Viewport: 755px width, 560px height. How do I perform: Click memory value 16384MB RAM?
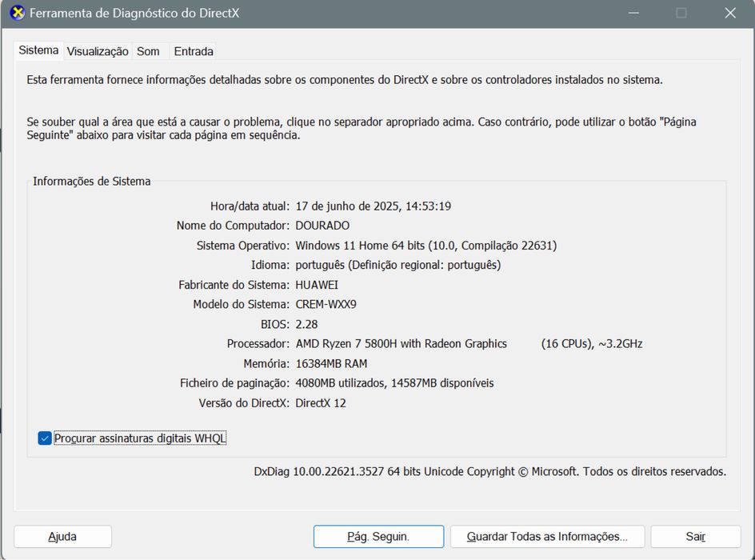(331, 363)
